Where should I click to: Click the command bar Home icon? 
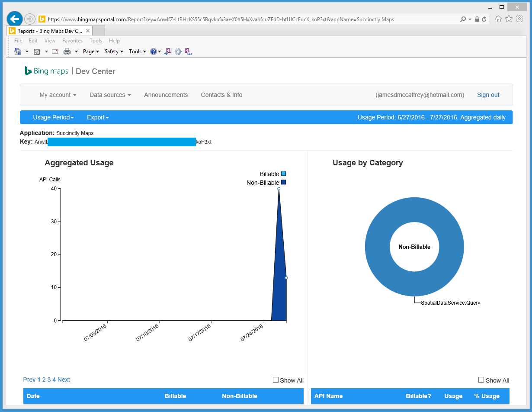[x=18, y=51]
